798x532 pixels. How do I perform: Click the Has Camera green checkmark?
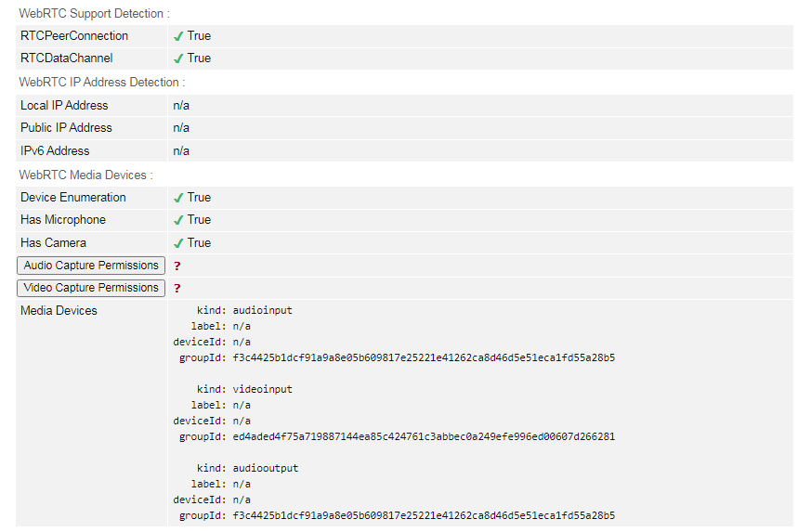pos(178,243)
